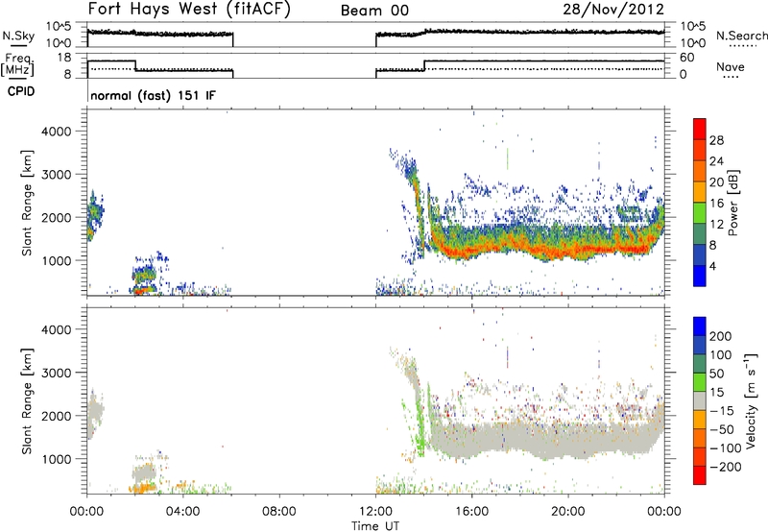Click the '16' value on Power colorbar

[716, 204]
